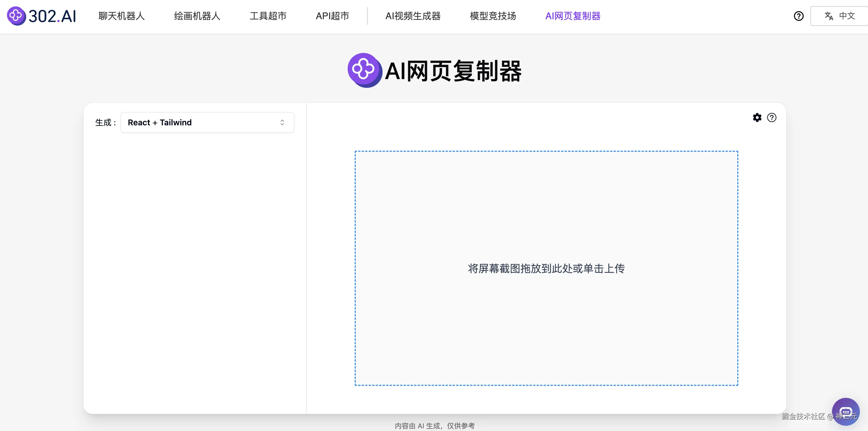Screen dimensions: 868x431
Task: Click the 302.AI brand text
Action: (52, 16)
